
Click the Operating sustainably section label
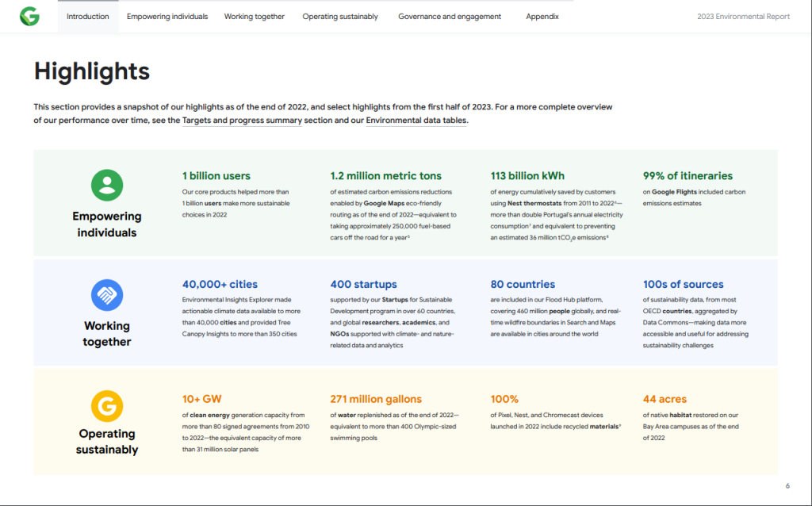click(x=107, y=441)
